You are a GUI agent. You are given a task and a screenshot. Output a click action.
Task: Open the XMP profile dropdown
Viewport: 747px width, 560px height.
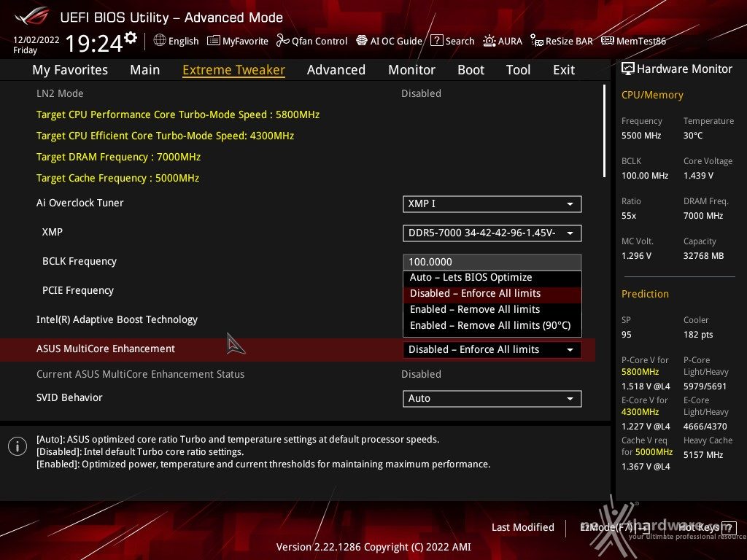tap(492, 233)
